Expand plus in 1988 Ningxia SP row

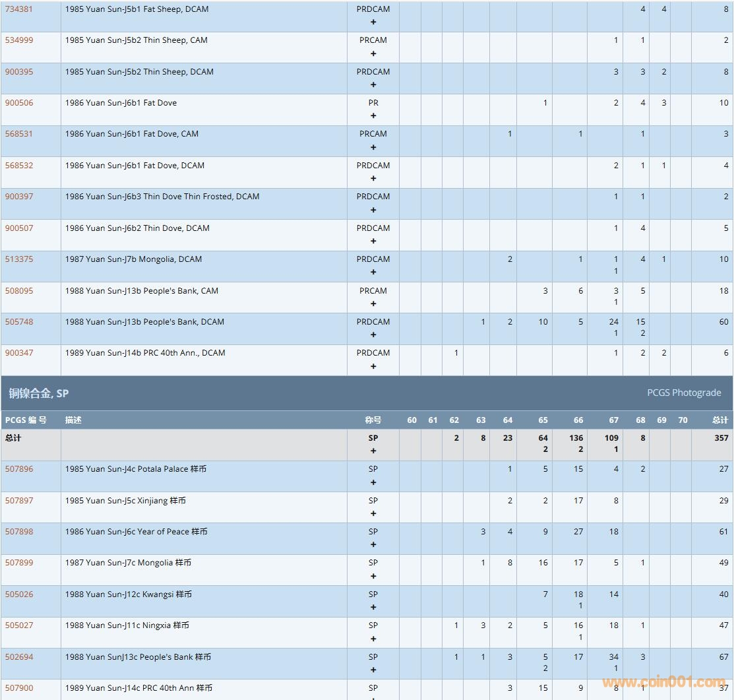tap(373, 639)
